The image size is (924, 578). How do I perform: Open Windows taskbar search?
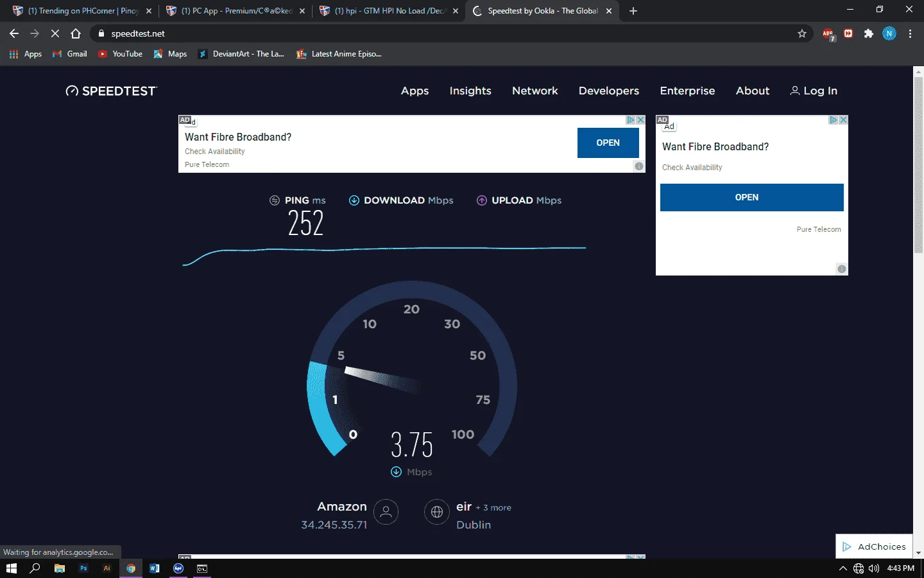[x=35, y=568]
